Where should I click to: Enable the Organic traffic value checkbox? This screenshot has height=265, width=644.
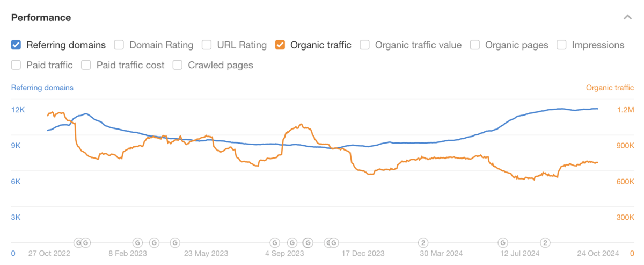coord(365,45)
